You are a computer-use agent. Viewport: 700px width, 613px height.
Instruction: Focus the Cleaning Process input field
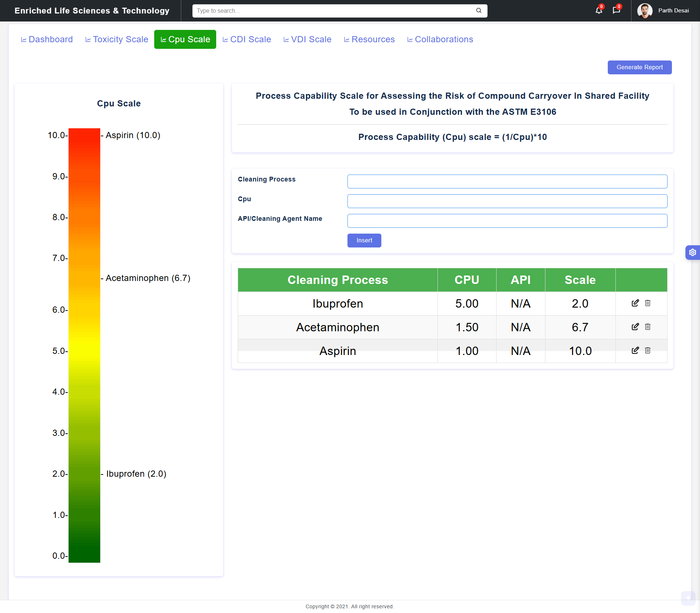507,181
